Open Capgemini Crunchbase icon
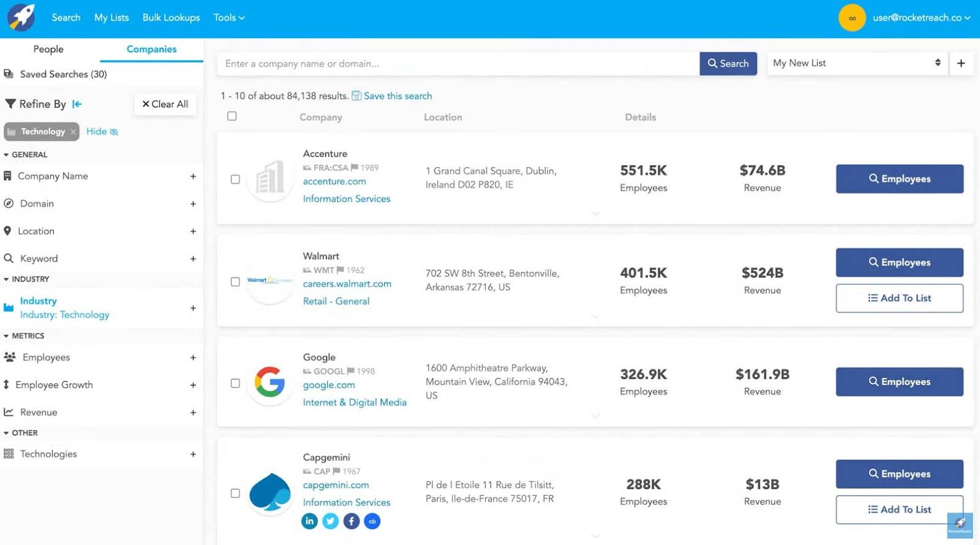The height and width of the screenshot is (545, 980). click(372, 521)
